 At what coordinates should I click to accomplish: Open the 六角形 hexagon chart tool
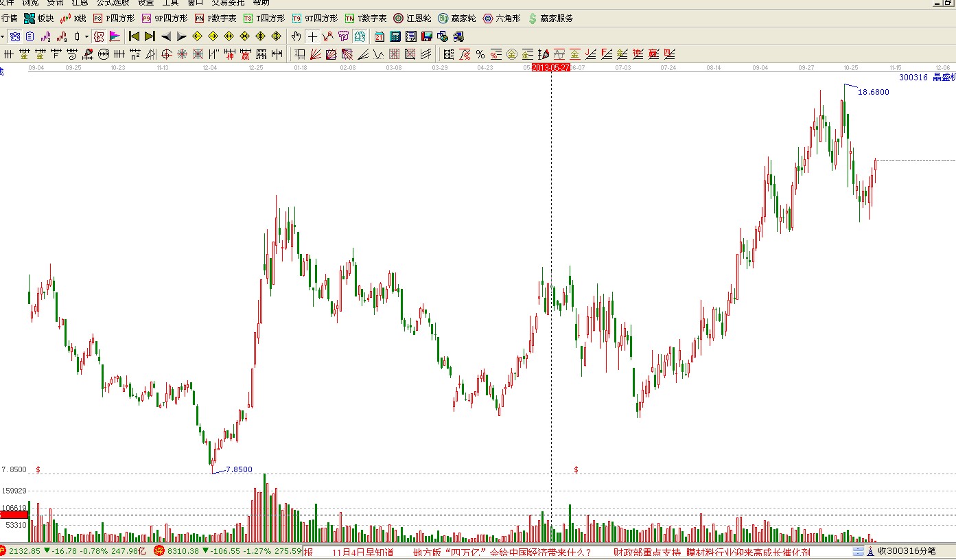(502, 19)
